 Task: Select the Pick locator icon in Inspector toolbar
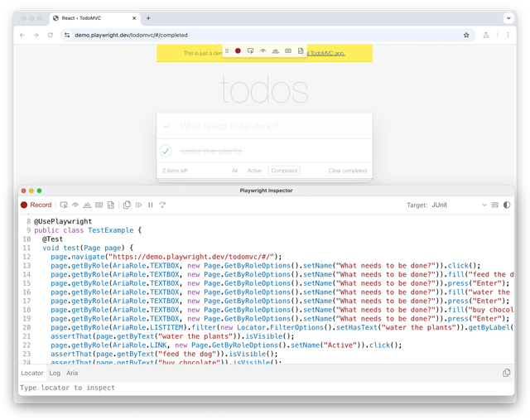coord(64,205)
